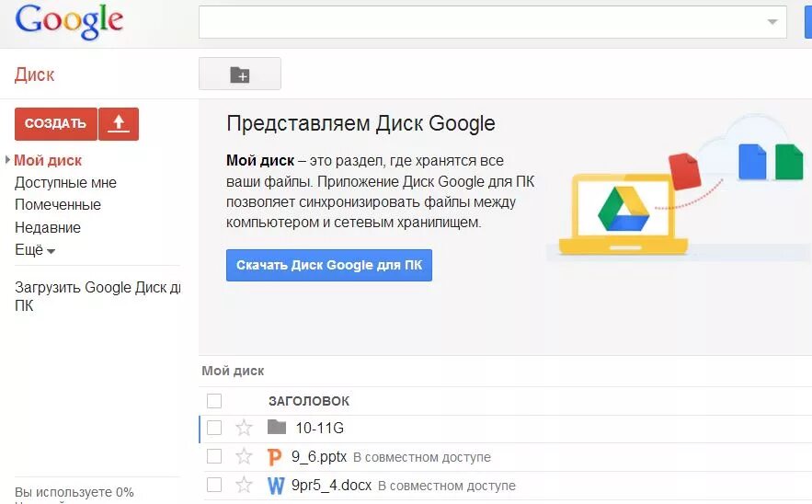Open Мой диск in the sidebar
Screen dimensions: 812x504
coord(48,161)
